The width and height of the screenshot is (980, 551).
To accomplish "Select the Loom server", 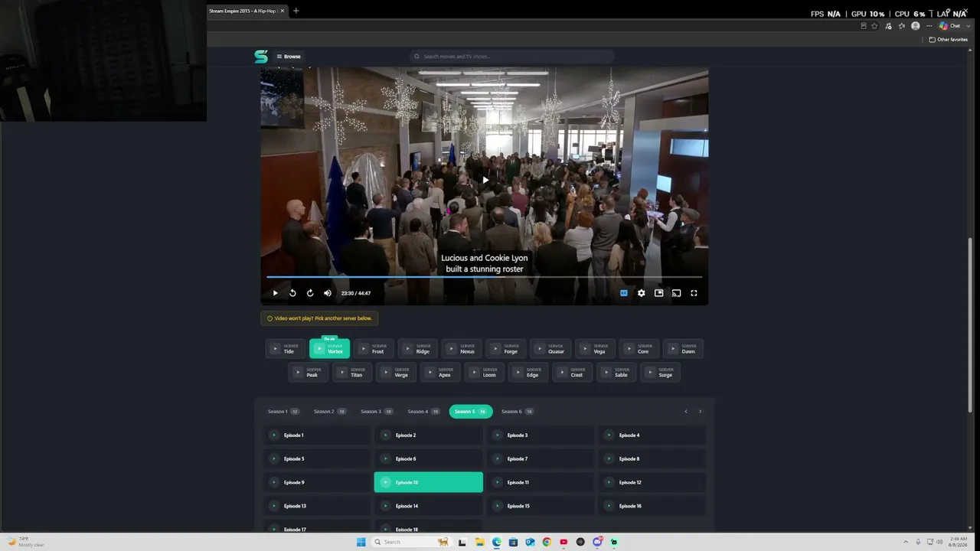I will point(485,373).
